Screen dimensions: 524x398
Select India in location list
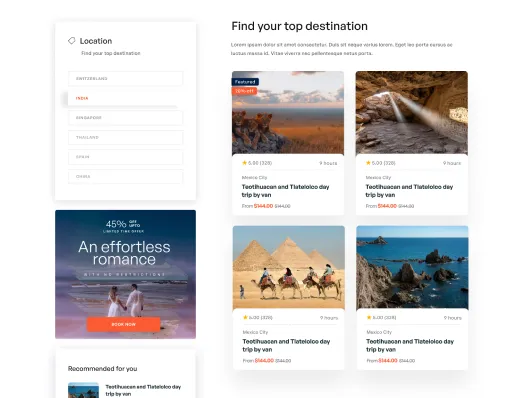[125, 98]
